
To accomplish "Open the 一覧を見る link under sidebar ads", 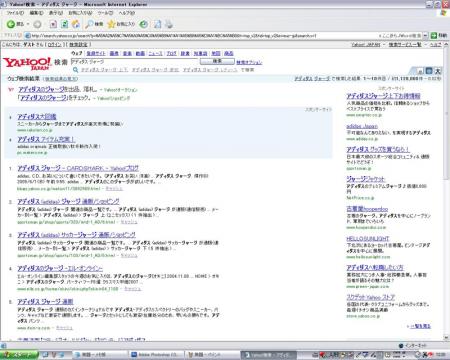I will coord(420,326).
